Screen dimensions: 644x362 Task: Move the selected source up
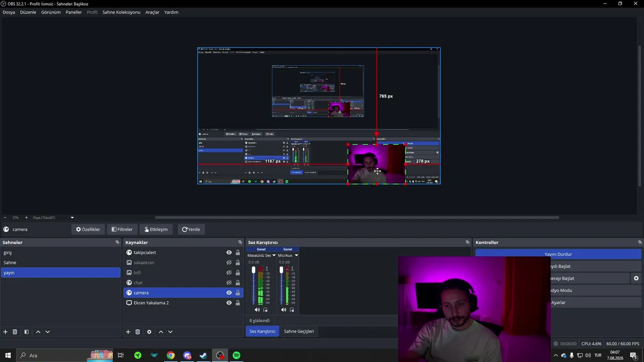[x=161, y=332]
